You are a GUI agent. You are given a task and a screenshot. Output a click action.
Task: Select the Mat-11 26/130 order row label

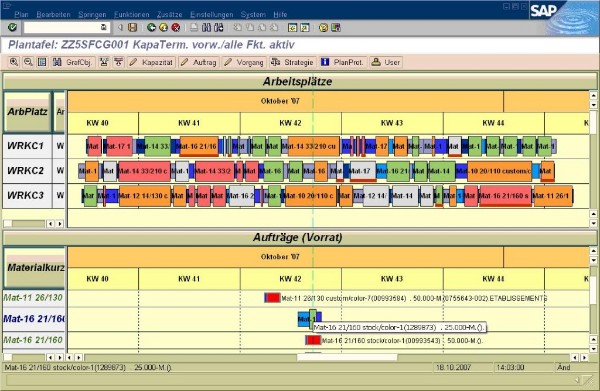(33, 298)
